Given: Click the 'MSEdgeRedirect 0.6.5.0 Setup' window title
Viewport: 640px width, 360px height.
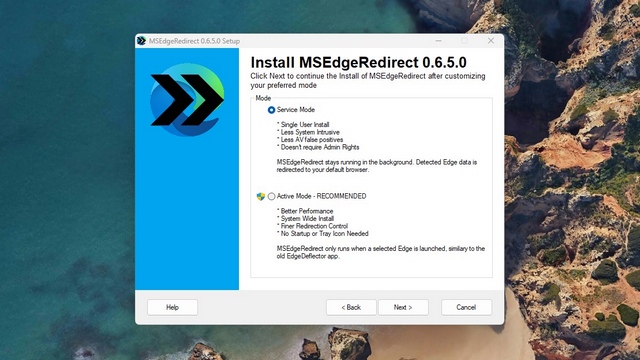Looking at the screenshot, I should click(x=194, y=41).
